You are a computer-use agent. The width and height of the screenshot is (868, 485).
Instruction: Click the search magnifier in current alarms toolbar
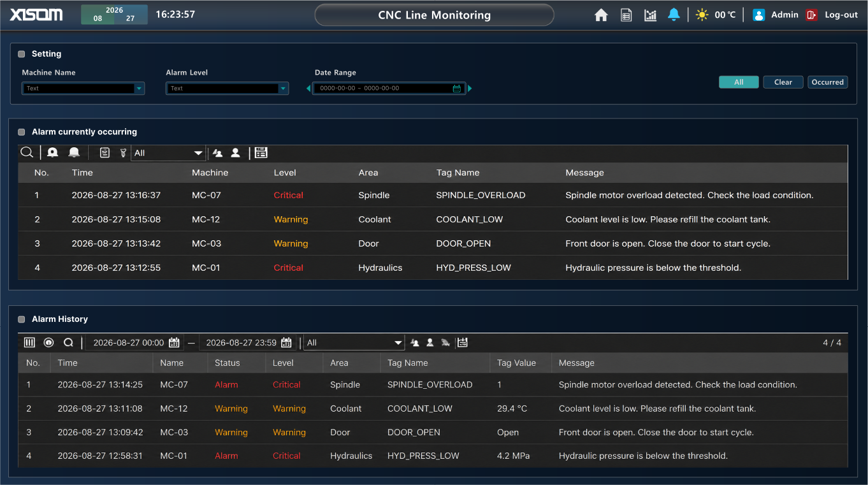click(27, 152)
